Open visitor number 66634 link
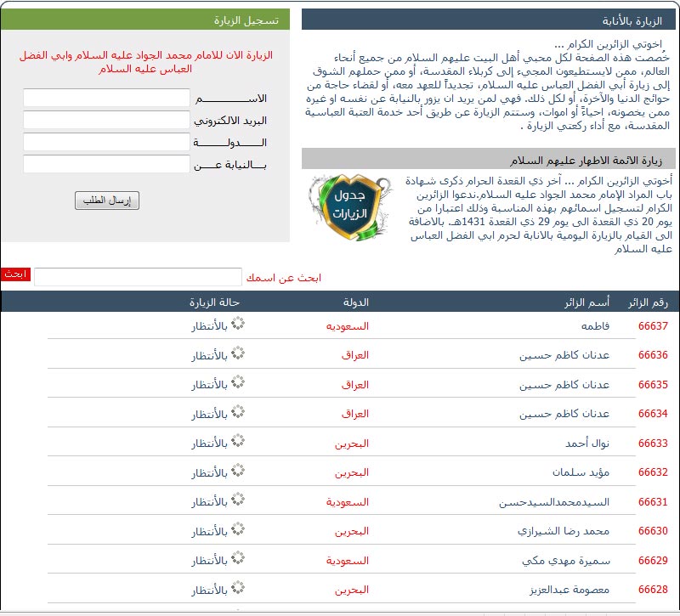Viewport: 680px width, 616px height. (653, 414)
